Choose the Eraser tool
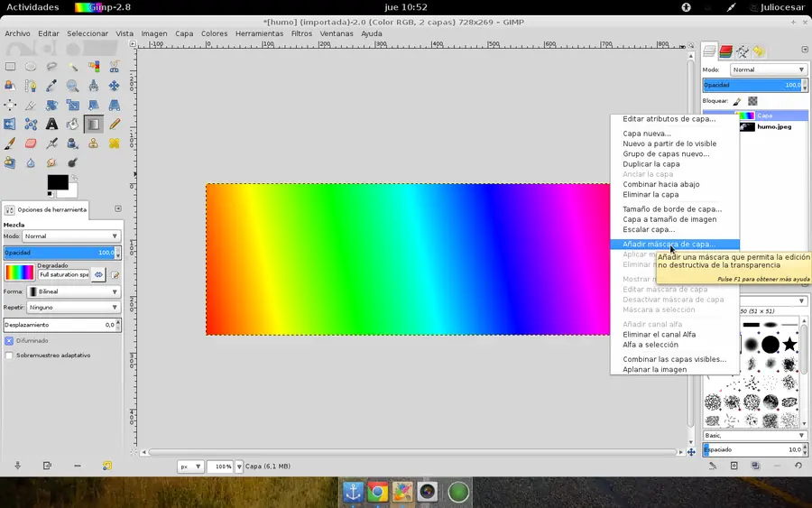This screenshot has width=812, height=508. [31, 143]
